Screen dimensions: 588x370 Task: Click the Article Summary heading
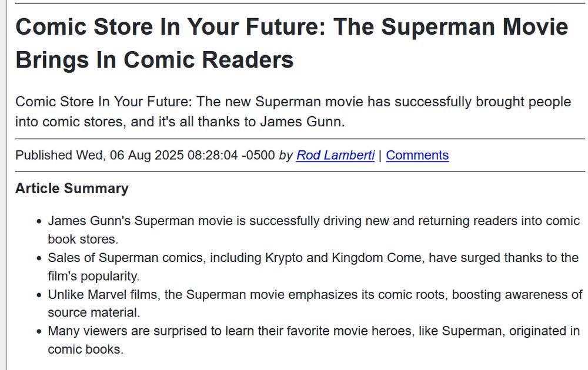pos(72,188)
